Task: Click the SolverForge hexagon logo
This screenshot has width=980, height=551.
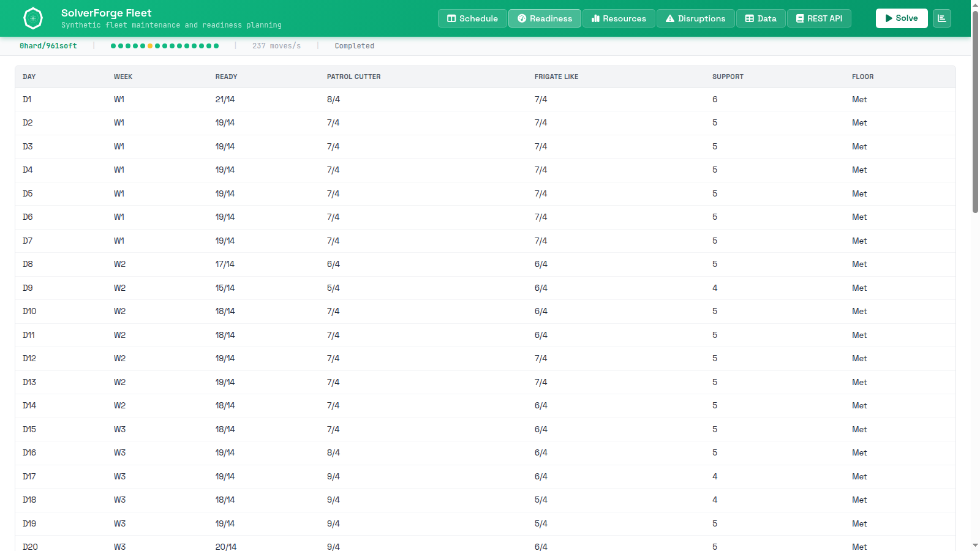Action: click(33, 18)
